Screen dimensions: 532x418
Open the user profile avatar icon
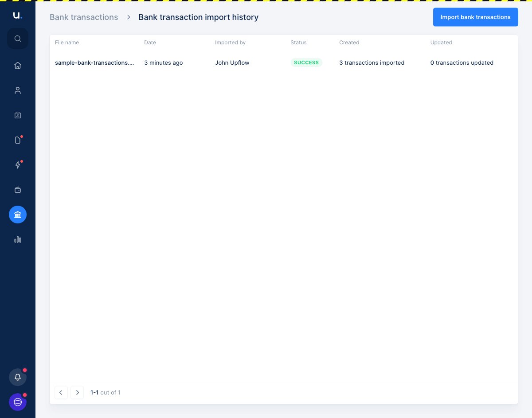point(18,402)
